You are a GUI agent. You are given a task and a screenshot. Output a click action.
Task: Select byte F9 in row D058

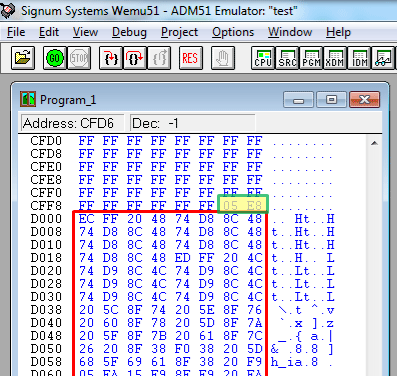coord(254,362)
